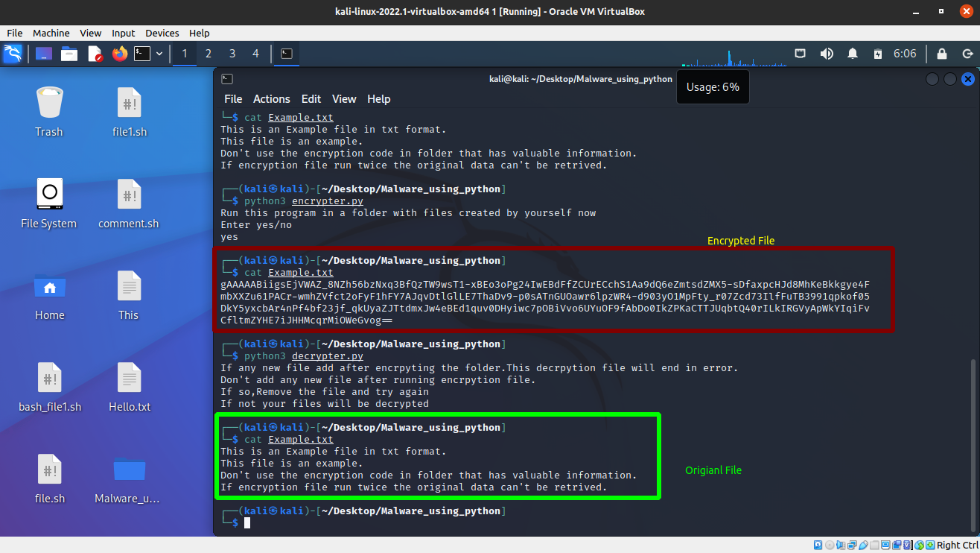The height and width of the screenshot is (553, 980).
Task: Select the File System desktop icon
Action: (x=49, y=203)
